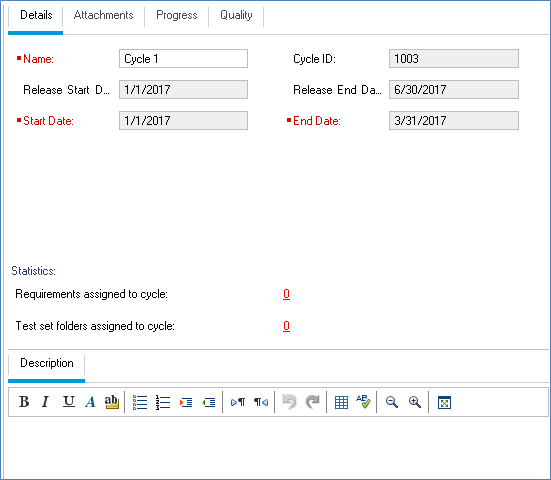
Task: Switch to the Attachments tab
Action: 104,15
